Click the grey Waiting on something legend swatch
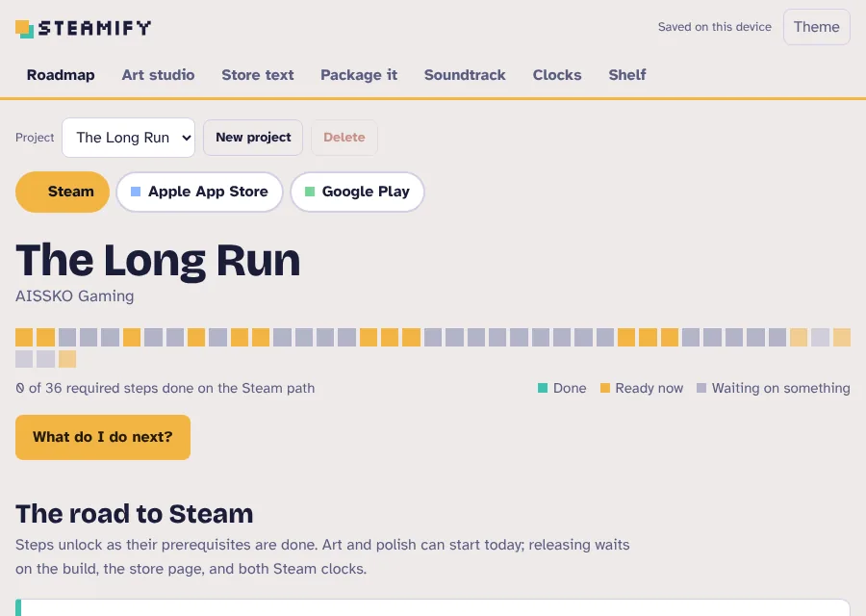Viewport: 866px width, 616px height. [x=701, y=389]
